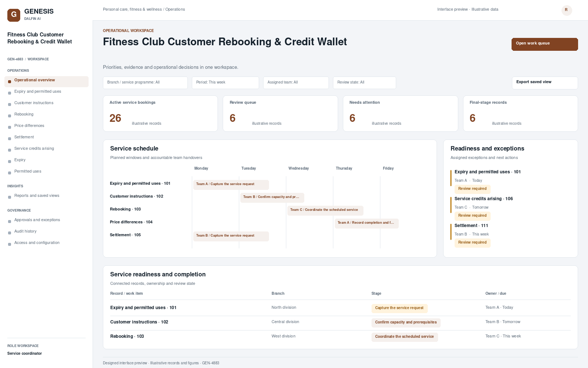Viewport: 588px width, 368px height.
Task: Open Rebooking 103 table row
Action: click(x=340, y=337)
